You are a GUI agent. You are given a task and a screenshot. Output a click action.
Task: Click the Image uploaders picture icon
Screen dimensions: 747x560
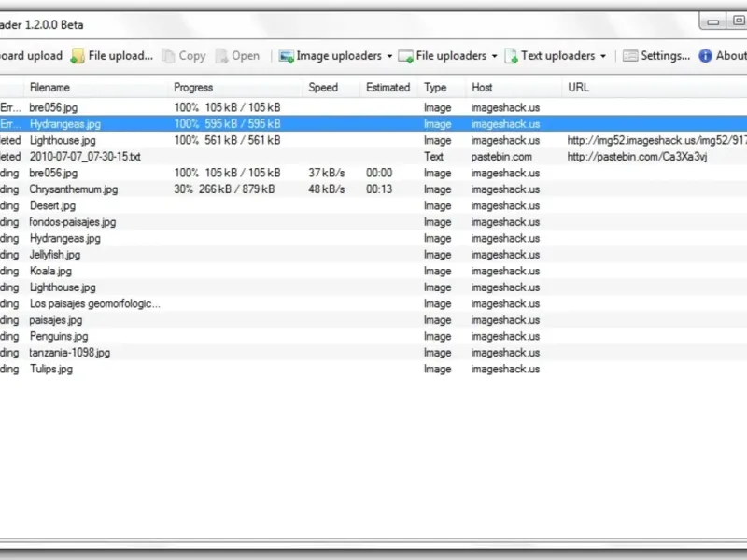point(287,56)
